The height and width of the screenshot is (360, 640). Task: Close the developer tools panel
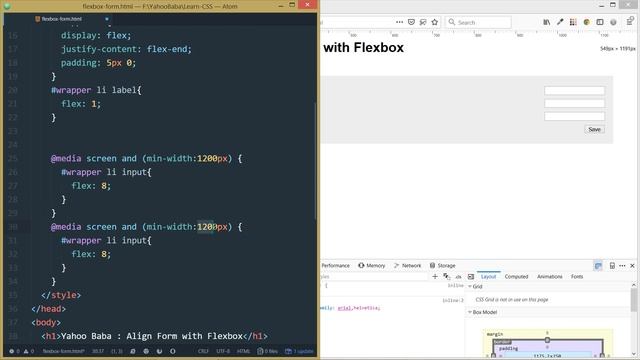pyautogui.click(x=632, y=265)
